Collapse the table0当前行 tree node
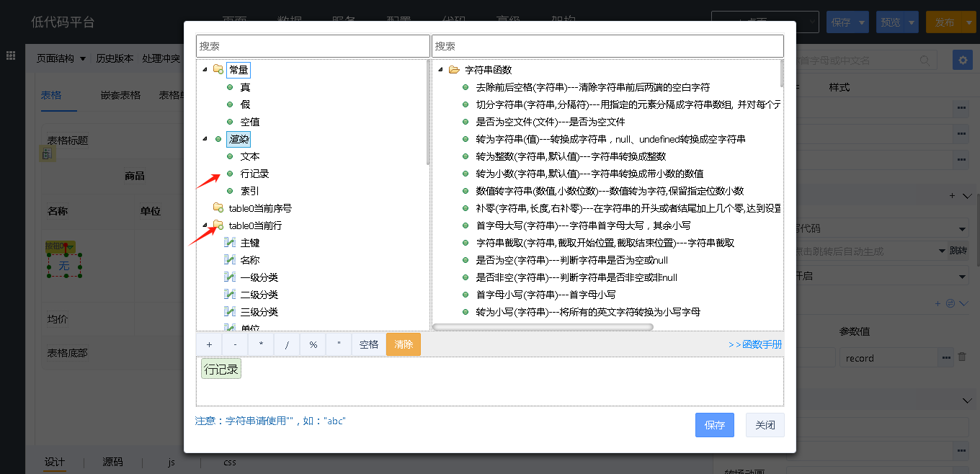This screenshot has width=980, height=474. point(205,225)
